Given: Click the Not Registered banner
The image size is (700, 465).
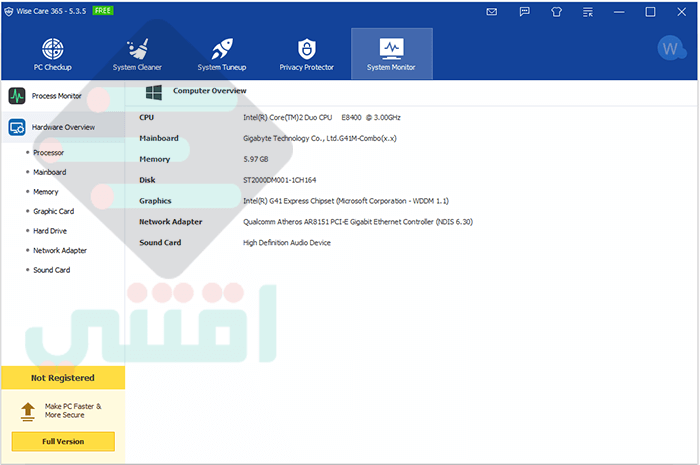Looking at the screenshot, I should pyautogui.click(x=63, y=378).
